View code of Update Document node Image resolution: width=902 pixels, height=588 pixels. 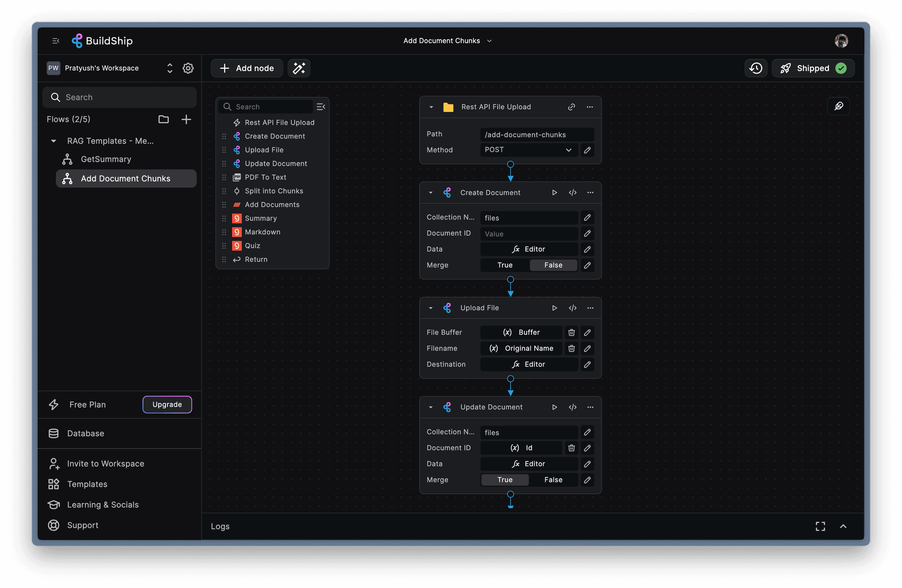(x=573, y=407)
